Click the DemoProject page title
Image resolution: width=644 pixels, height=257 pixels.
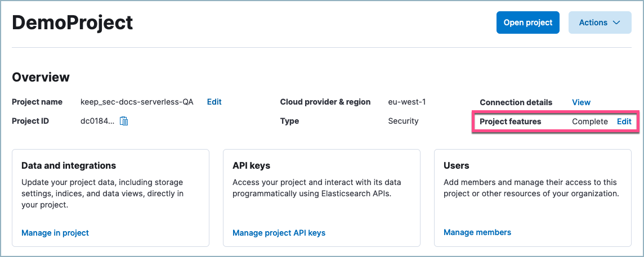(73, 22)
